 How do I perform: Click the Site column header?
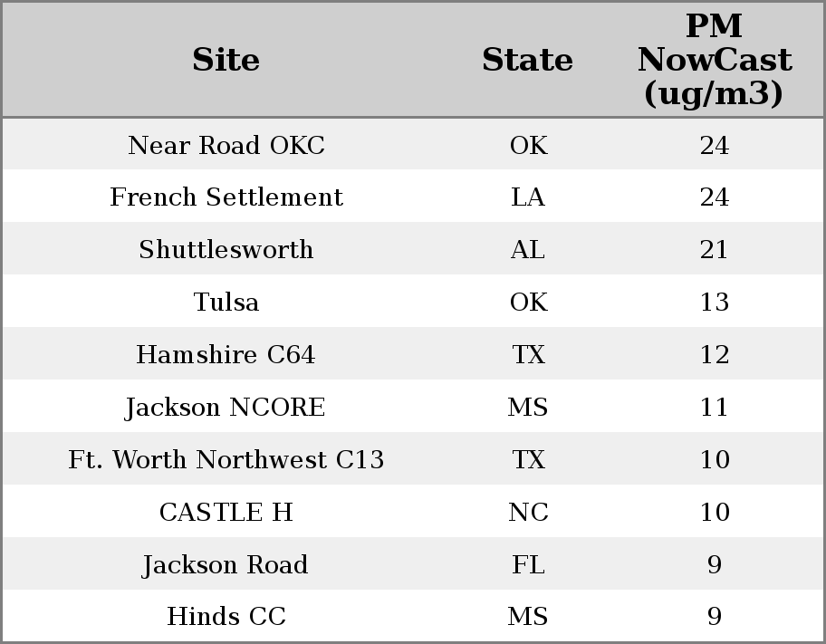coord(226,60)
